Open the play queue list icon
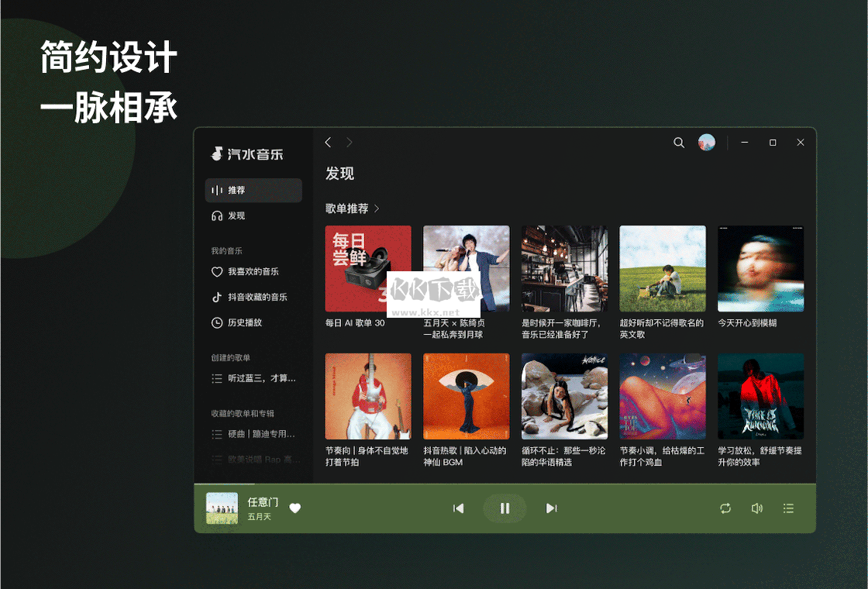 pyautogui.click(x=788, y=508)
